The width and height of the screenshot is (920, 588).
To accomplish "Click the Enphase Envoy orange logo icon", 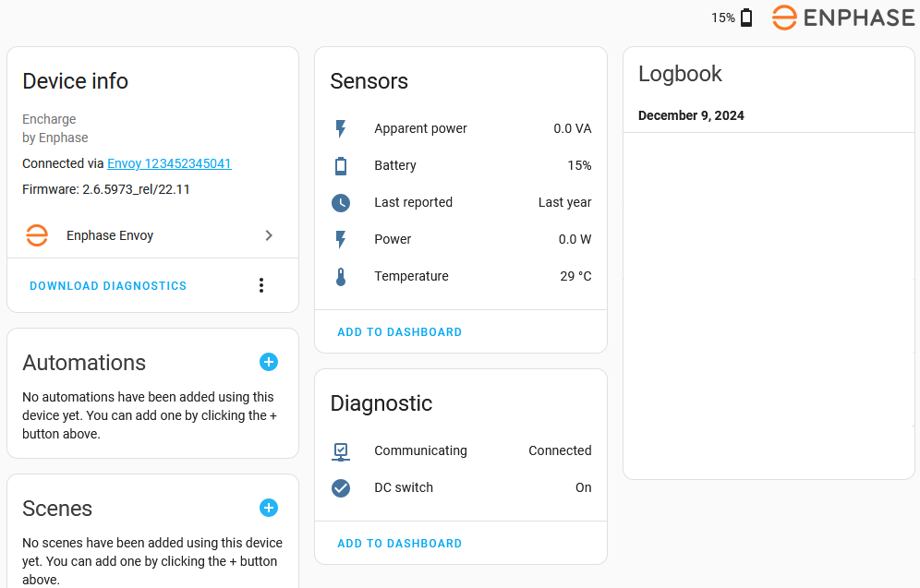I will [37, 235].
